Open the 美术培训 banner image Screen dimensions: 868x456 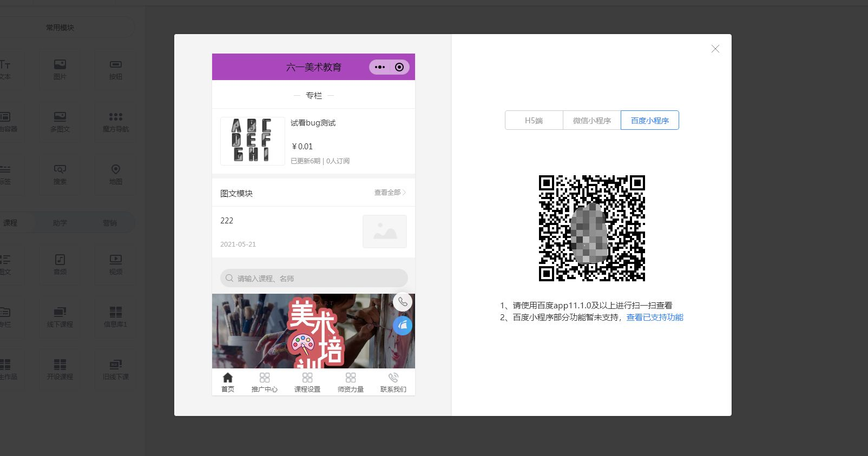[313, 331]
